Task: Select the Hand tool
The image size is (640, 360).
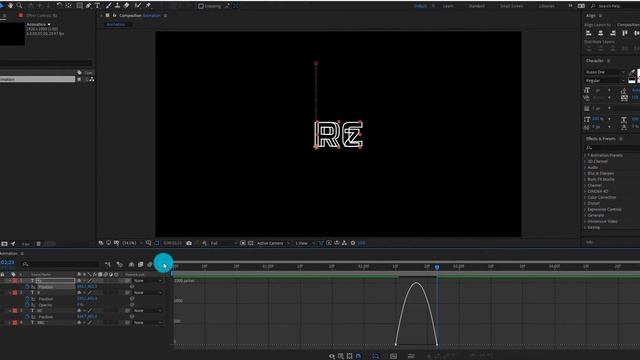Action: (x=10, y=6)
